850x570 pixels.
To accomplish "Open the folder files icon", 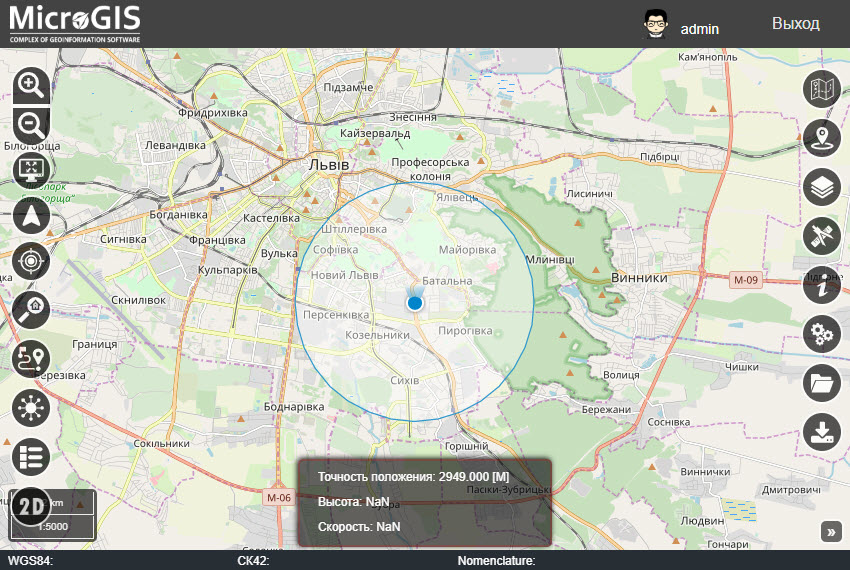I will 821,383.
